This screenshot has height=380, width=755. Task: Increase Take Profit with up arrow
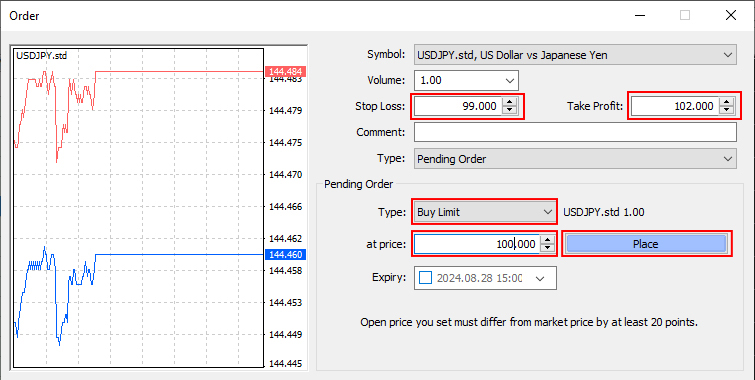(x=727, y=102)
